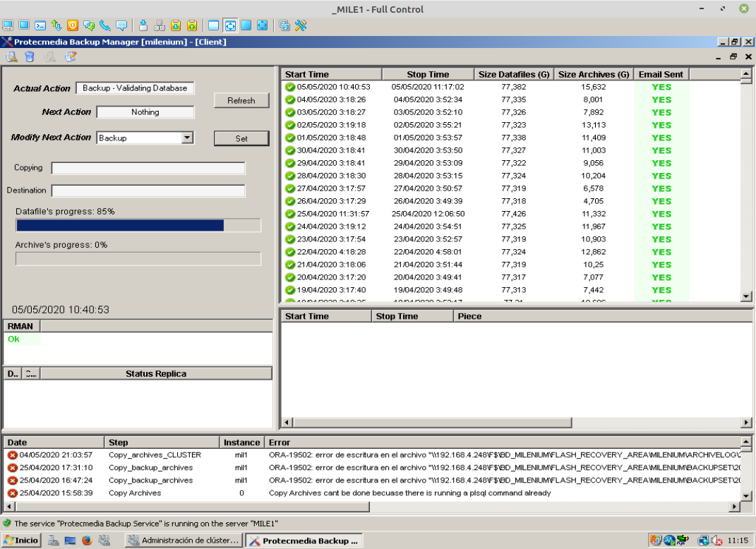Click the file transfer arrows icon
This screenshot has height=549, width=756.
point(56,25)
